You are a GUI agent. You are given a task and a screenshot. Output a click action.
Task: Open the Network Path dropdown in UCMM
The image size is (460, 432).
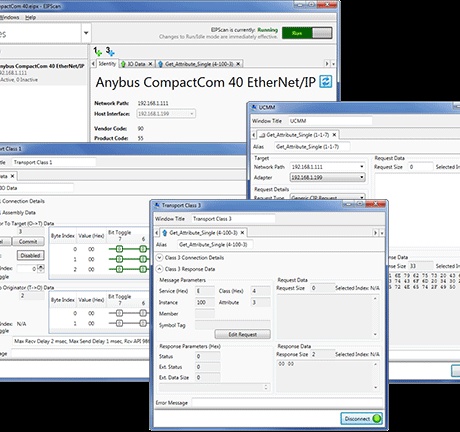pyautogui.click(x=362, y=167)
